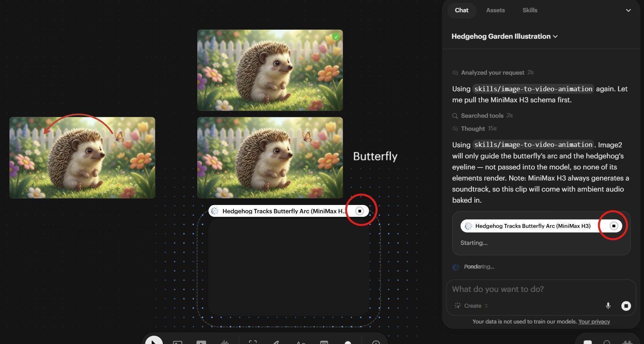
Task: Select the frame tool in bottom toolbar
Action: click(253, 342)
